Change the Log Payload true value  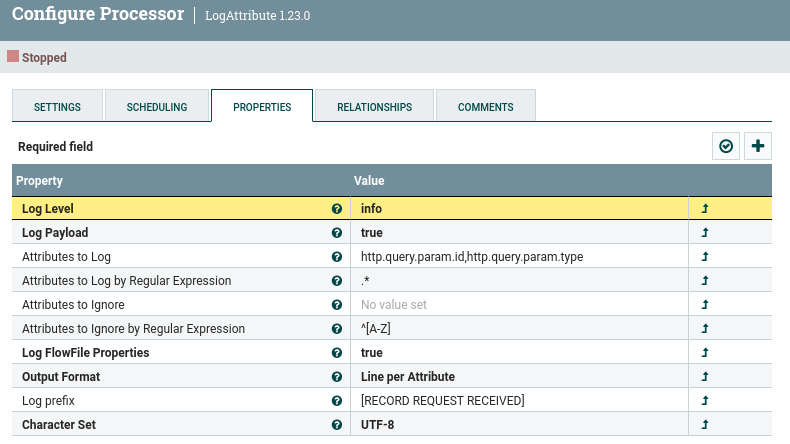(x=518, y=233)
